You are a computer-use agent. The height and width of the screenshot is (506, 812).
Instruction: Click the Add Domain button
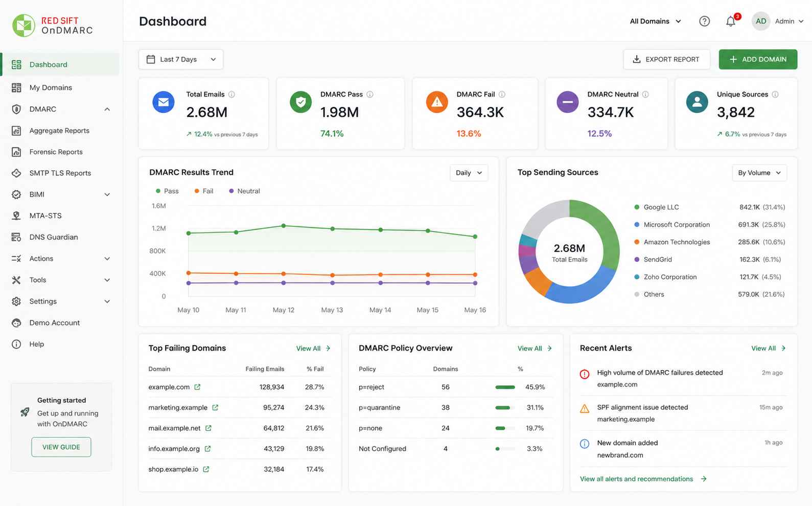[x=758, y=59]
